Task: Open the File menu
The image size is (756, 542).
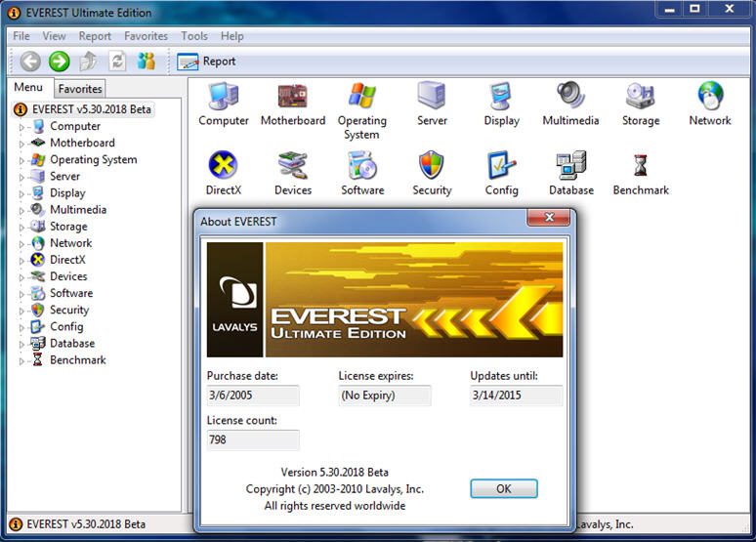Action: [21, 36]
